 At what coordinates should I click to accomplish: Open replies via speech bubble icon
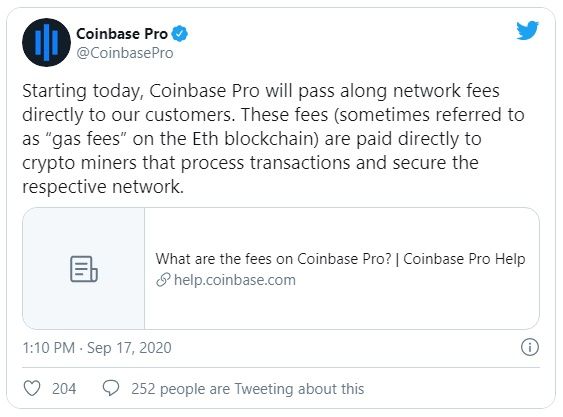pyautogui.click(x=111, y=388)
